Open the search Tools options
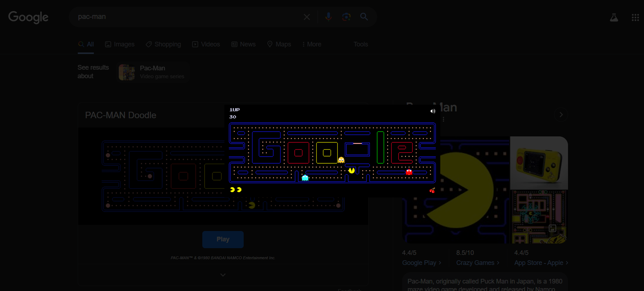Screen dimensions: 644x291 coord(360,44)
